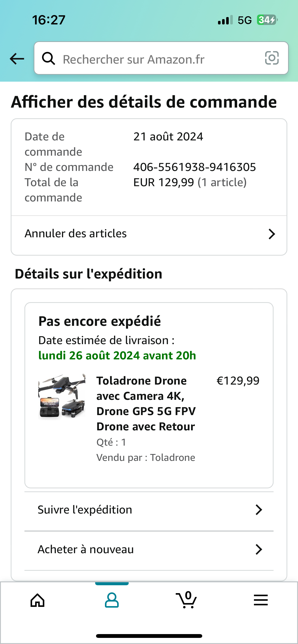Expand the Suivre l'expédition chevron
Image resolution: width=298 pixels, height=644 pixels.
(259, 510)
